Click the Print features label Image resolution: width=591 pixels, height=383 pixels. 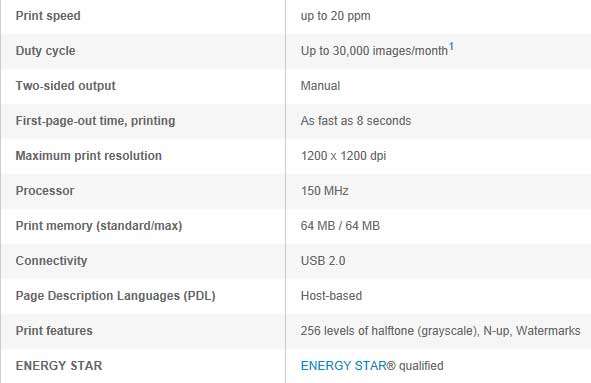point(54,331)
